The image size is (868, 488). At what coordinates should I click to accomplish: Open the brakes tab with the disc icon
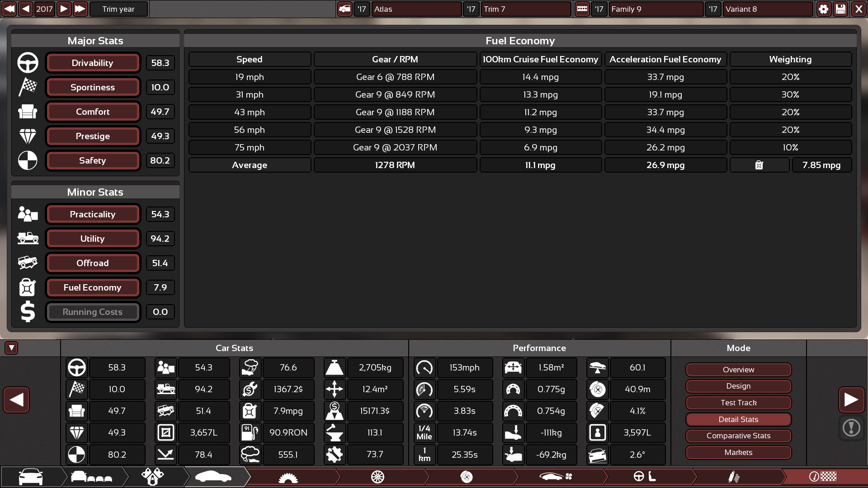click(467, 477)
